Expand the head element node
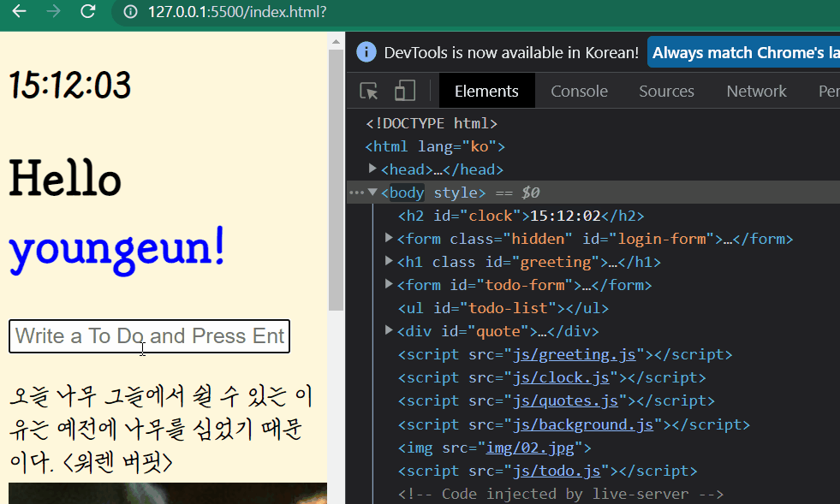Screen dimensions: 840x504 click(x=373, y=169)
